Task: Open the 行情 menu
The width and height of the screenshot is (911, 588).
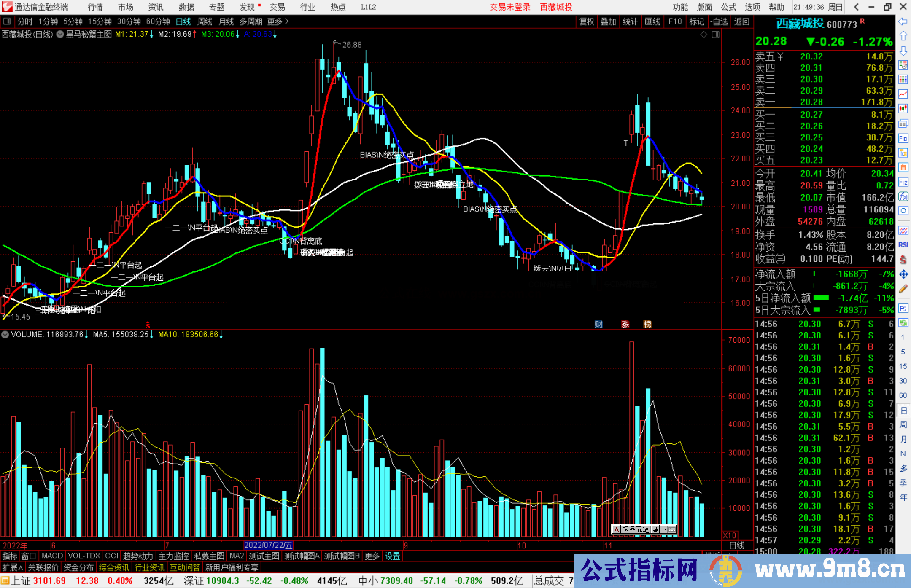Action: click(x=95, y=7)
